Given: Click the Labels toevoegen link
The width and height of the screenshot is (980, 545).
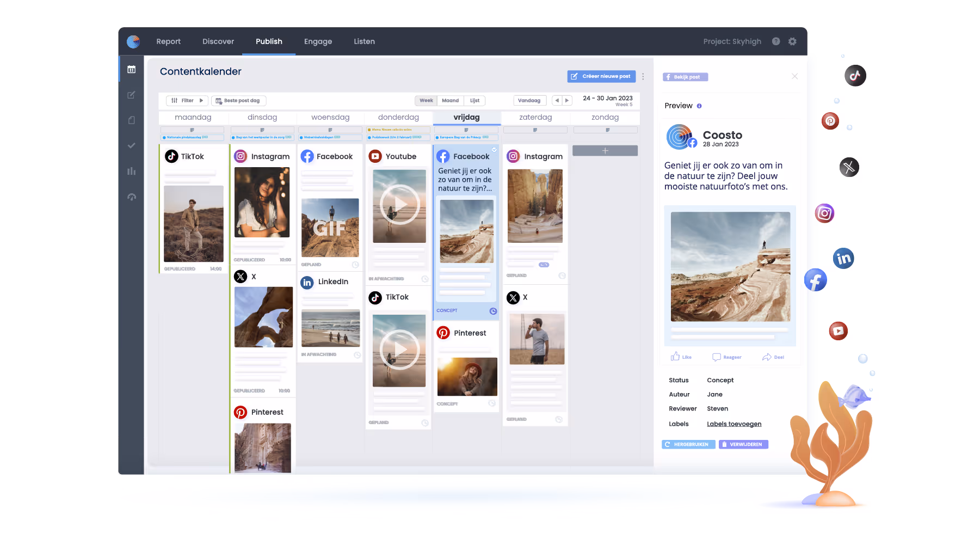Looking at the screenshot, I should (x=734, y=424).
